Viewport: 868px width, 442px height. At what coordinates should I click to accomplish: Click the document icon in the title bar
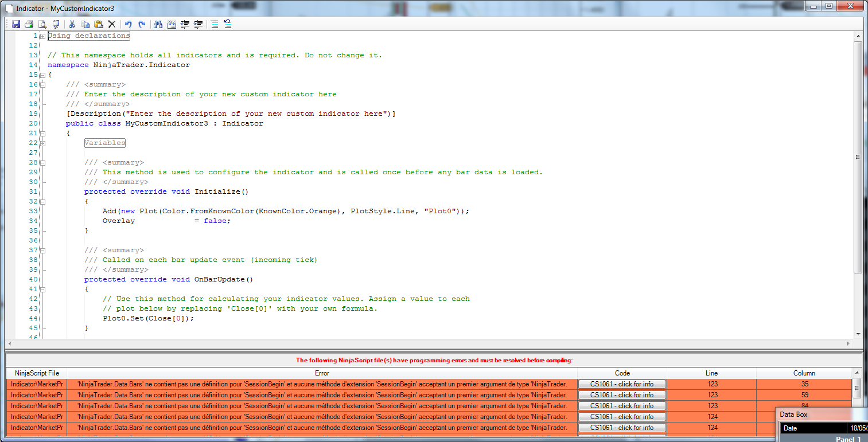coord(9,9)
